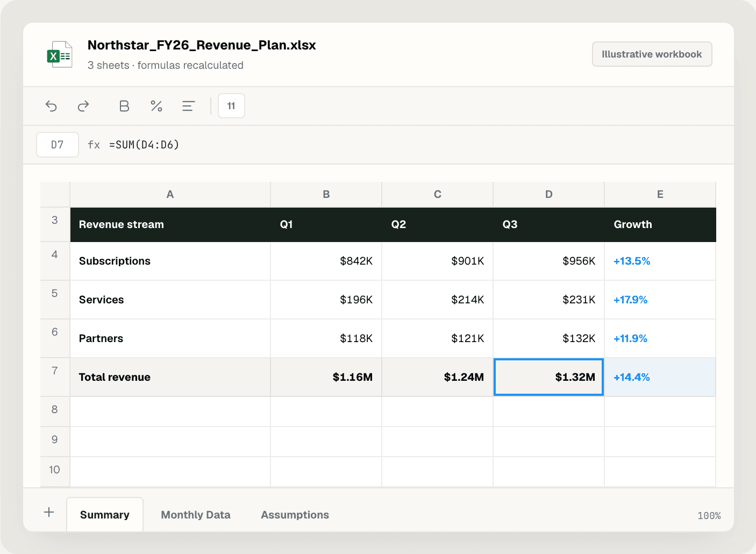Select column E header
This screenshot has width=756, height=554.
660,194
